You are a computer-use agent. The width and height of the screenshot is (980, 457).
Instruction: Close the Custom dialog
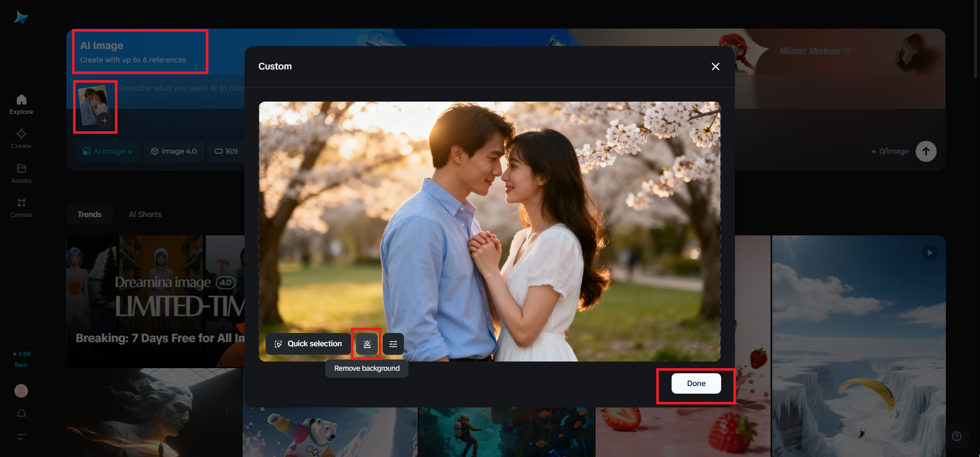click(715, 66)
